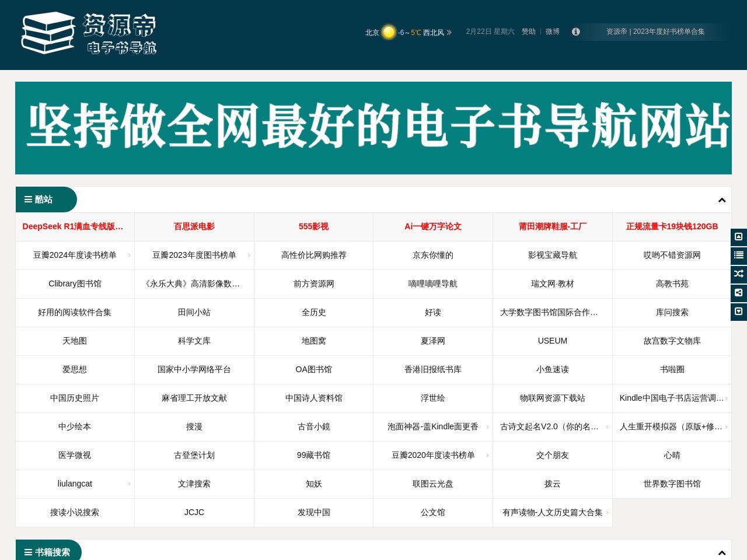
Task: Click the list icon beside 酷站
Action: point(28,199)
